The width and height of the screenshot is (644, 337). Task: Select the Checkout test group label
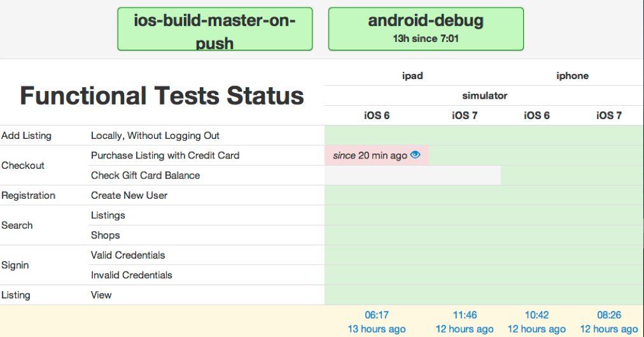click(x=23, y=165)
